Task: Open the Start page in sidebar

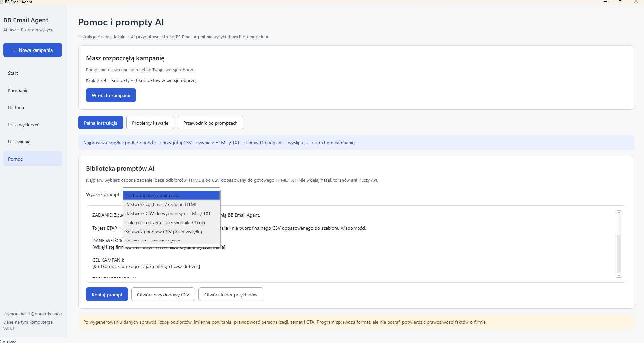Action: coord(33,73)
